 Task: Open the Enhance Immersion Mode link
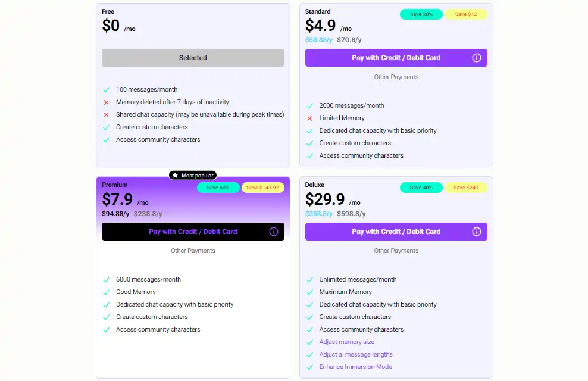[356, 367]
